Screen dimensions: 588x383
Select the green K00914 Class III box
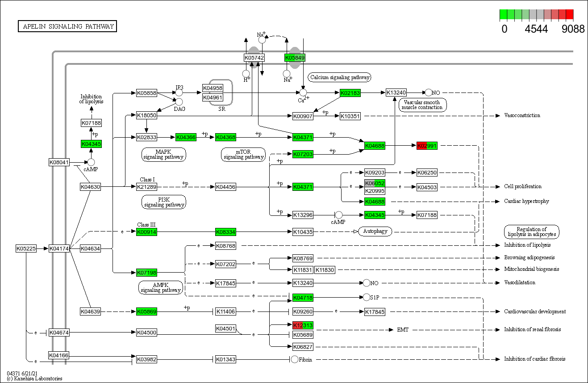[146, 232]
